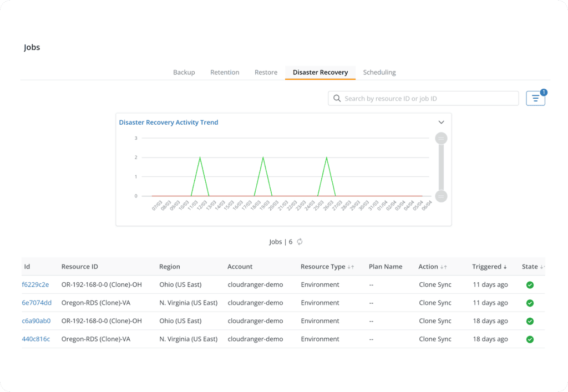
Task: Click the chart zoom-in handle above the slider
Action: point(441,138)
